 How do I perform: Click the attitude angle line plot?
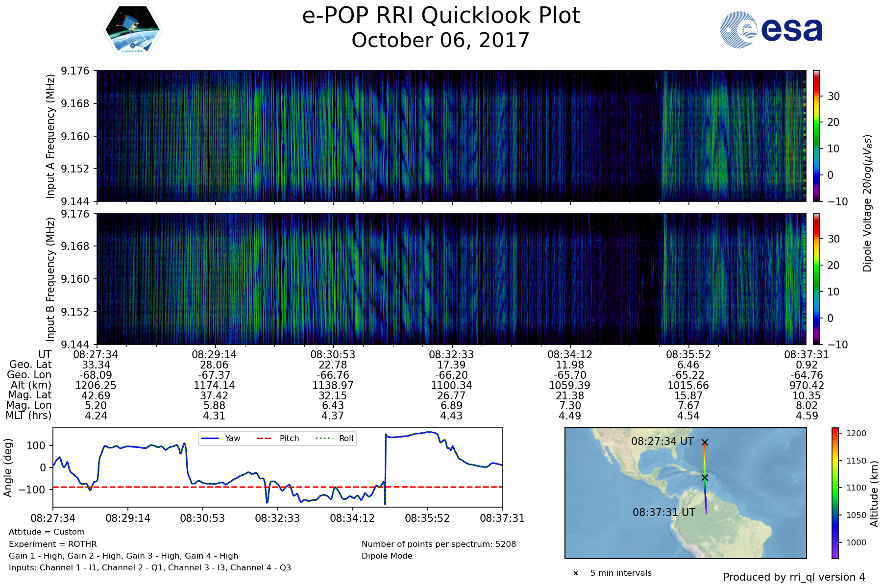point(278,467)
